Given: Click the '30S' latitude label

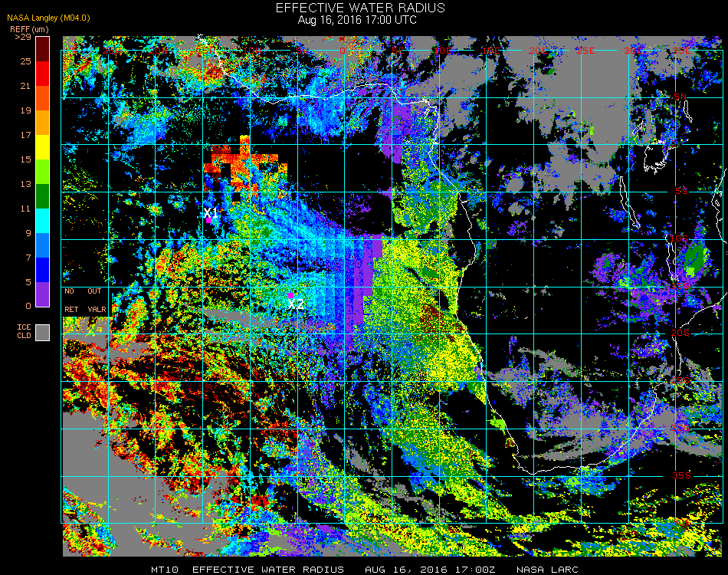Looking at the screenshot, I should click(679, 428).
